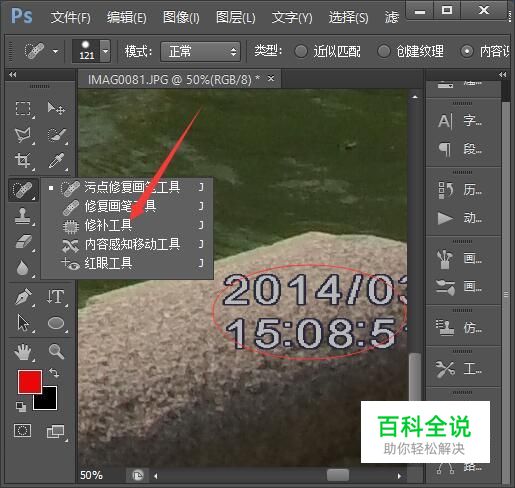
Task: Open the tool preset picker arrow
Action: point(55,51)
